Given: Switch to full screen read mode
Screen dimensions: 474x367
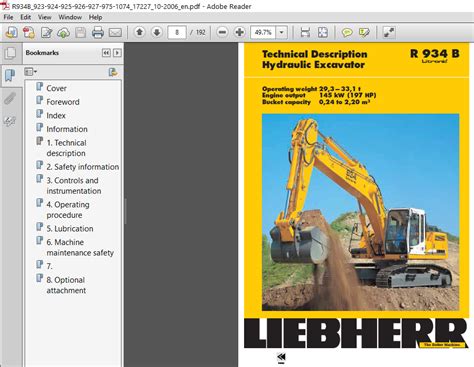Looking at the screenshot, I should [389, 32].
